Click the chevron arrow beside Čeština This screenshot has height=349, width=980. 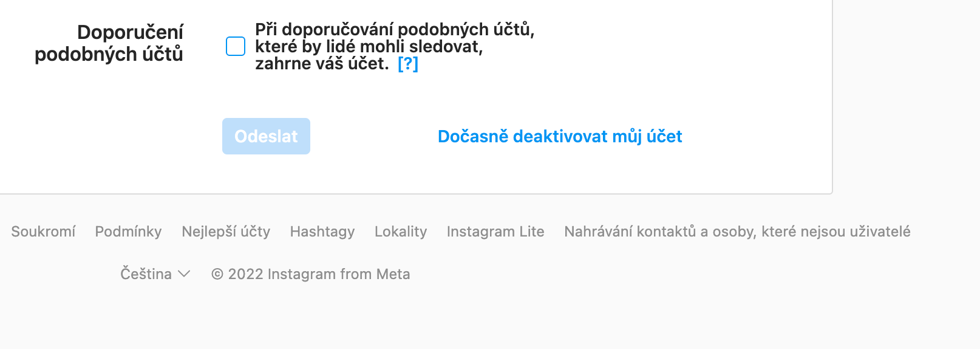click(x=184, y=274)
